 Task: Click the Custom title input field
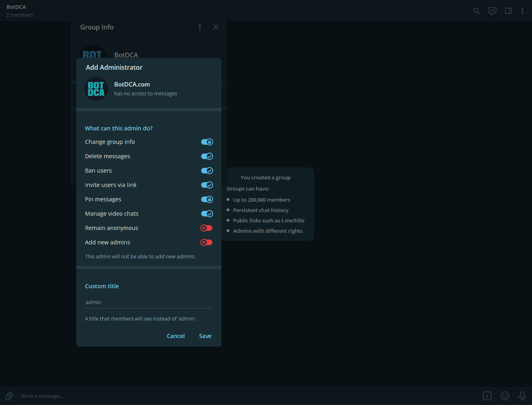click(148, 303)
